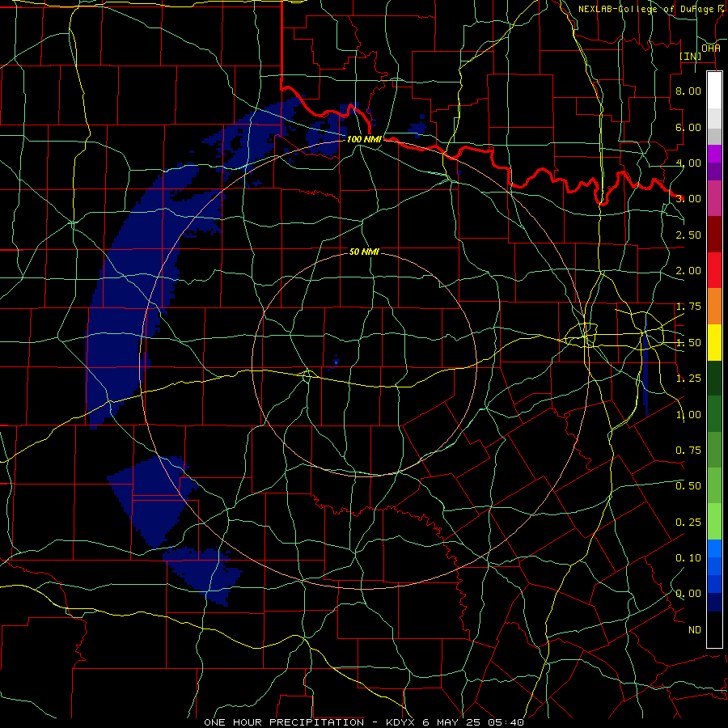Select the bright red color bar segment
The height and width of the screenshot is (728, 728).
click(714, 270)
